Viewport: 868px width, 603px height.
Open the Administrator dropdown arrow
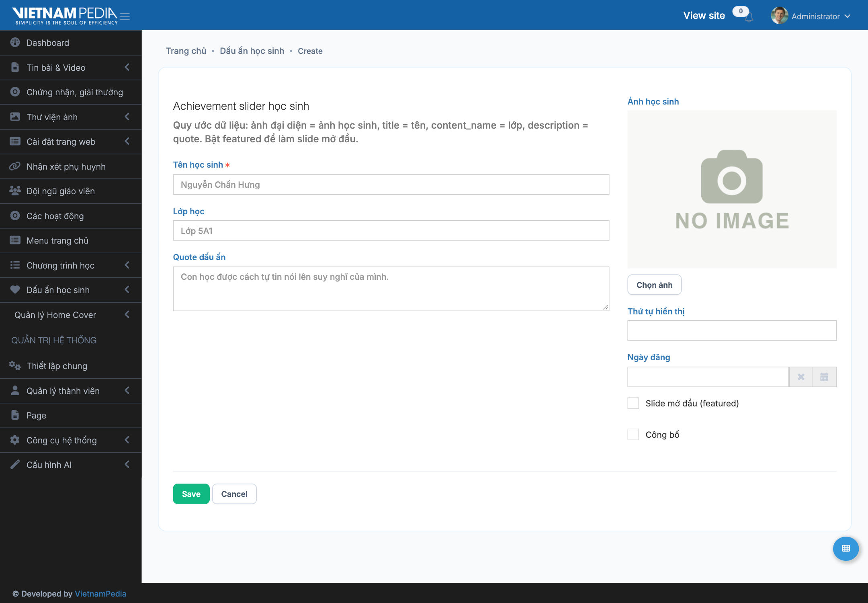point(848,16)
